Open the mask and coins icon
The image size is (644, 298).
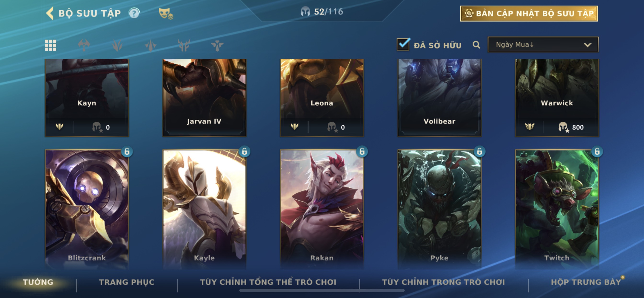coord(166,13)
